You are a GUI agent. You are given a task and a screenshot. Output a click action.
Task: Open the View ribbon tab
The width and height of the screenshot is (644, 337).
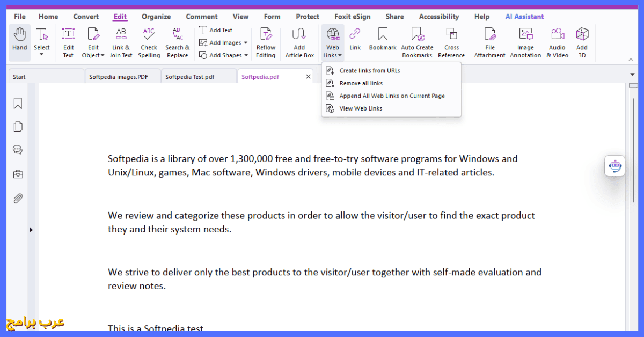240,17
